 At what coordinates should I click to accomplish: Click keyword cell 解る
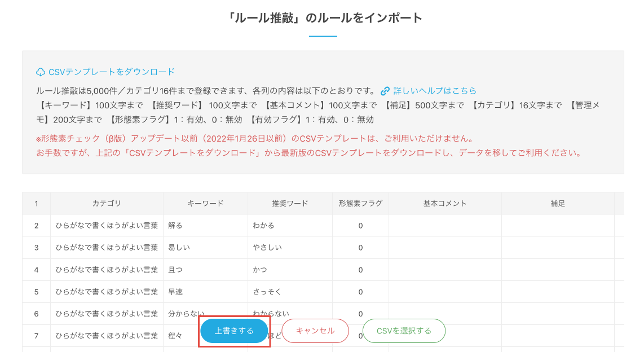pyautogui.click(x=205, y=226)
